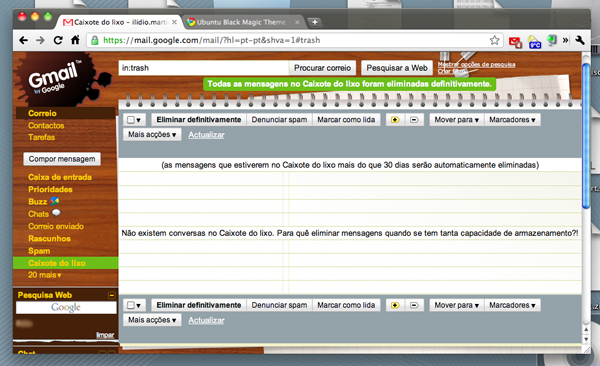Open Caixa de entrada folder

(x=60, y=177)
